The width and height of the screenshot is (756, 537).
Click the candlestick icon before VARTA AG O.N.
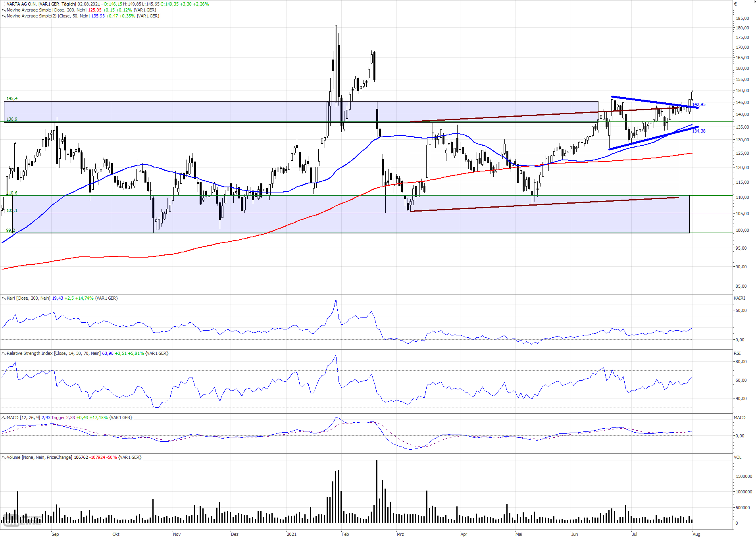click(x=4, y=4)
